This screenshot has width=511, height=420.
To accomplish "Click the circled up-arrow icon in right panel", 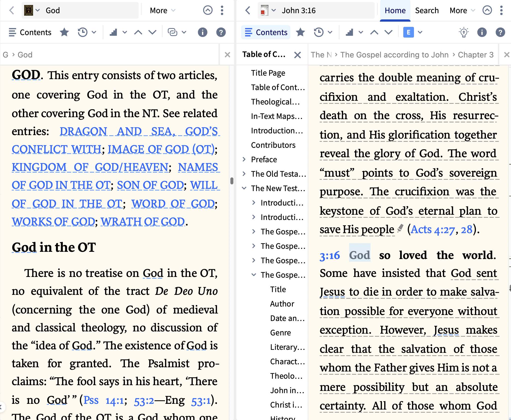I will pyautogui.click(x=487, y=10).
